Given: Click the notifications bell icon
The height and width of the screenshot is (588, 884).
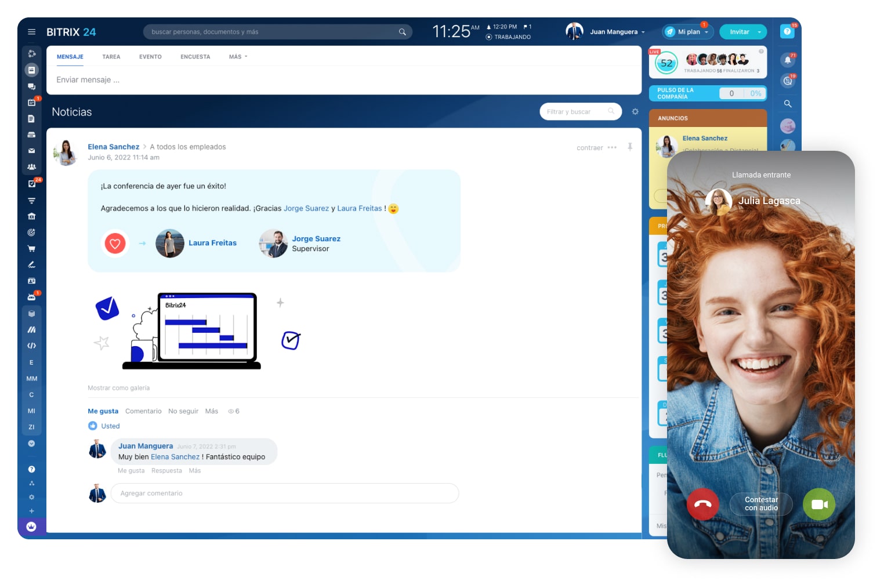Looking at the screenshot, I should pyautogui.click(x=787, y=60).
